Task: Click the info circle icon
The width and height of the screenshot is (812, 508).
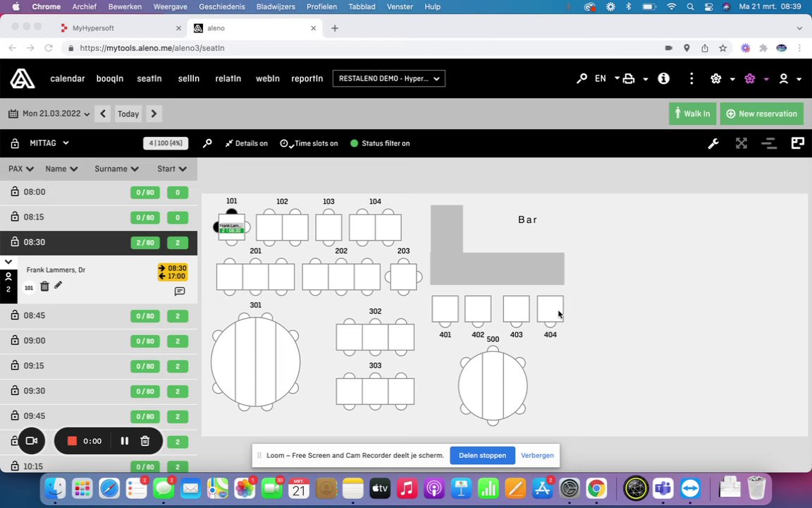Action: [663, 79]
